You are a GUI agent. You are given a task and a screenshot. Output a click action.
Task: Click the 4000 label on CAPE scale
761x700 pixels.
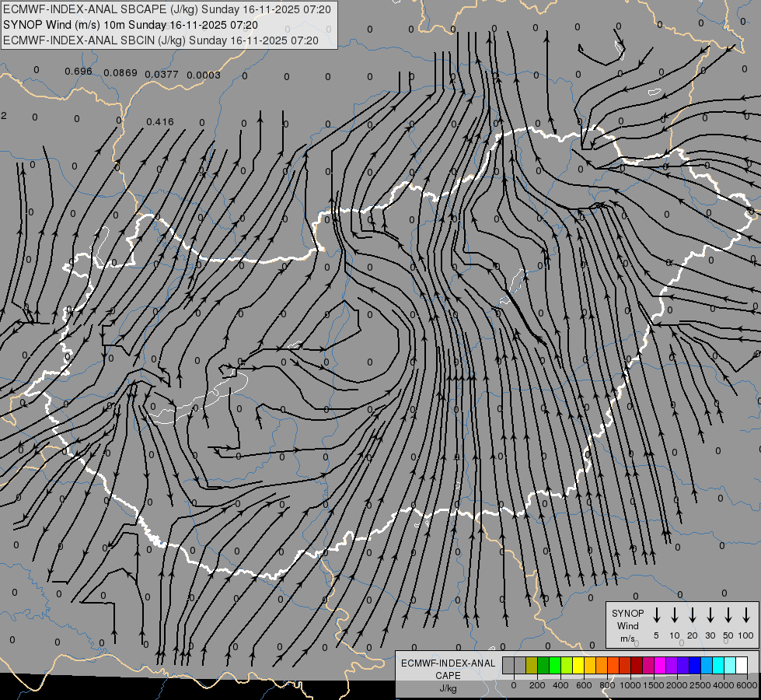(x=724, y=685)
